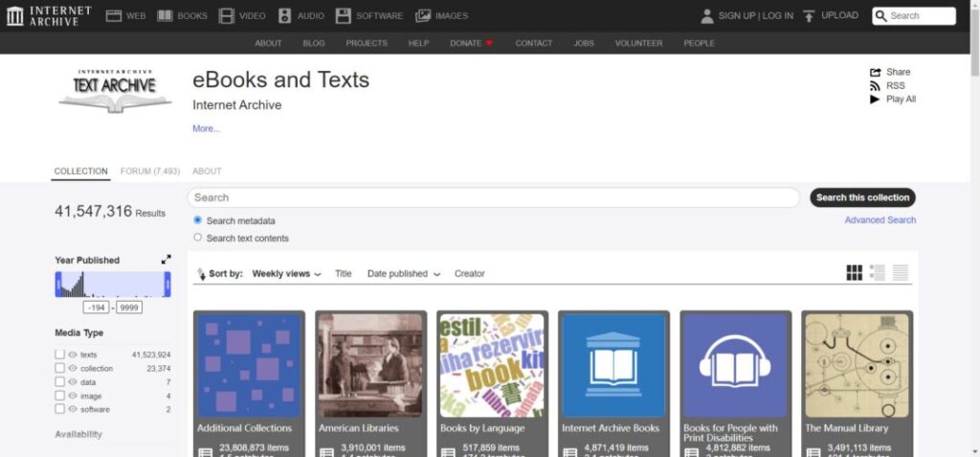Click the Sign Up link
This screenshot has height=457, width=980.
click(x=737, y=15)
